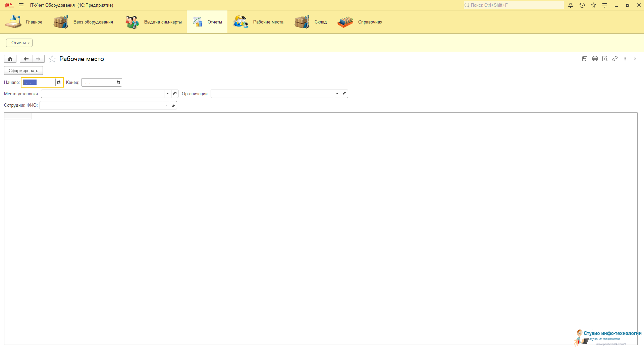Viewport: 644px width, 349px height.
Task: Open calendar picker for Начало date
Action: tap(59, 83)
